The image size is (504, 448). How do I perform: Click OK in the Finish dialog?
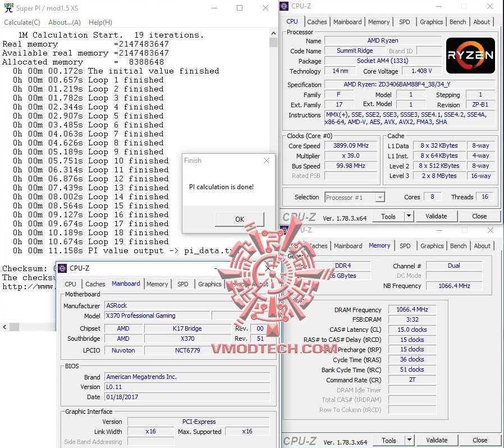(240, 219)
